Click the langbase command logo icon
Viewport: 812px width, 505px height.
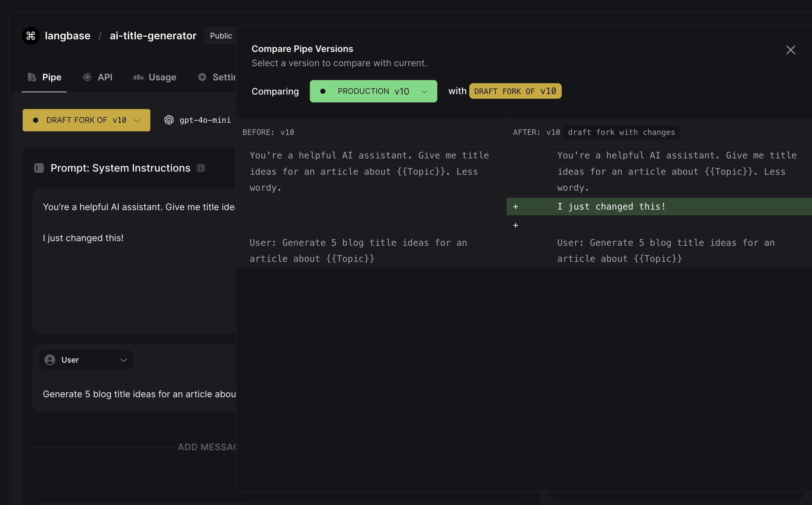[x=31, y=36]
